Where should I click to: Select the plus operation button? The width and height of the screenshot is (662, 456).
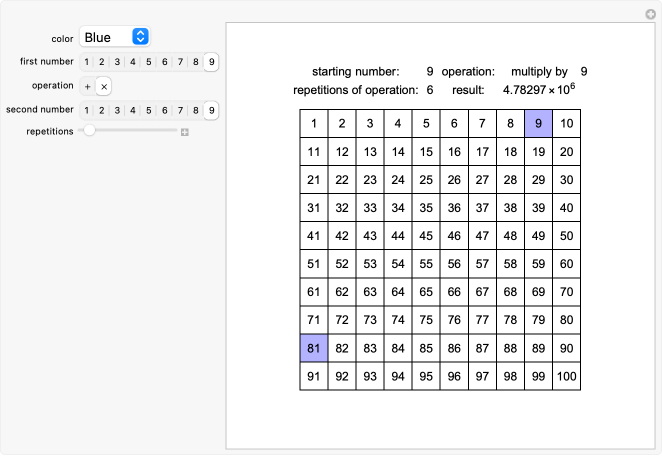87,87
